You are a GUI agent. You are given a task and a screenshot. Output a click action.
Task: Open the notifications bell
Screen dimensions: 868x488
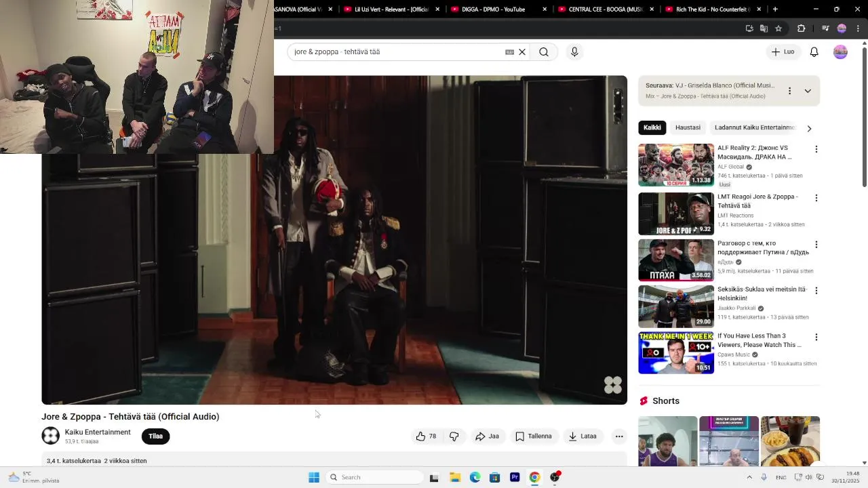tap(814, 52)
